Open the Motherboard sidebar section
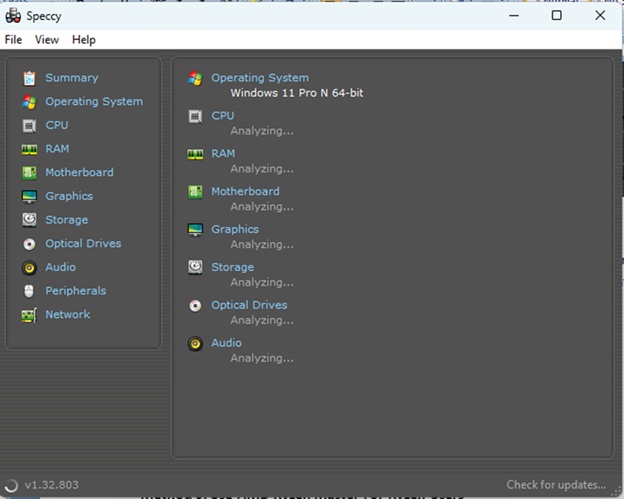Image resolution: width=624 pixels, height=499 pixels. point(79,173)
